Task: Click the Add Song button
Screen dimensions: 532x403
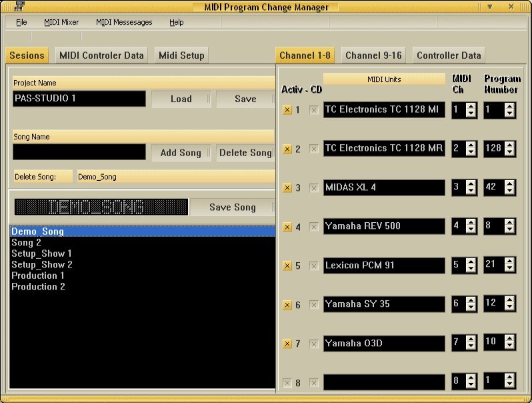Action: pos(181,153)
